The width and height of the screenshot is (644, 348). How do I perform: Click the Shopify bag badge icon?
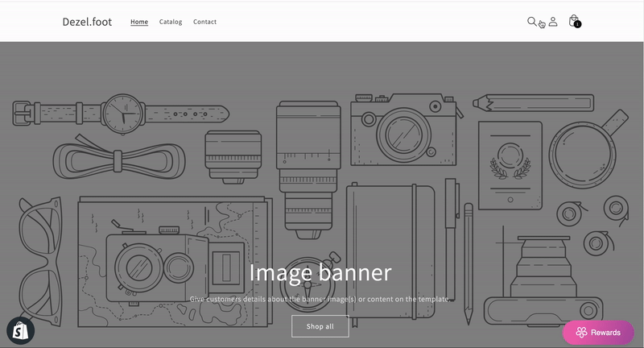20,331
